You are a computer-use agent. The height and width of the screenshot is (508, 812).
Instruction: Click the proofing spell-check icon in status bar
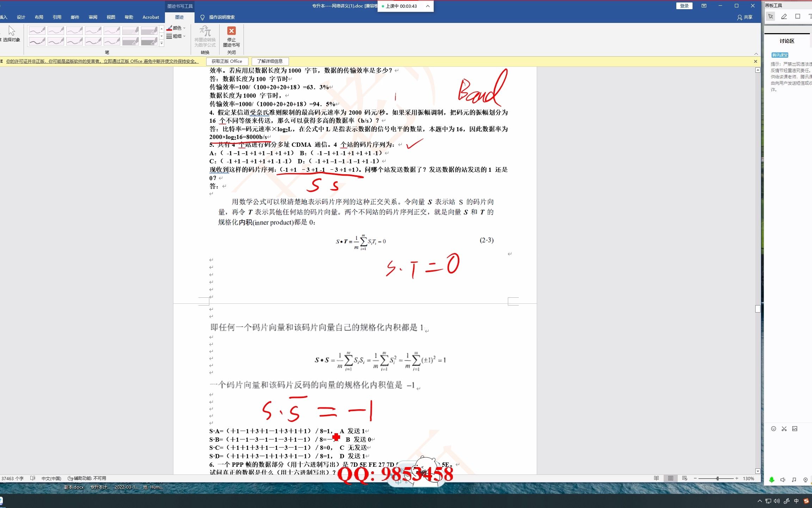click(x=33, y=478)
